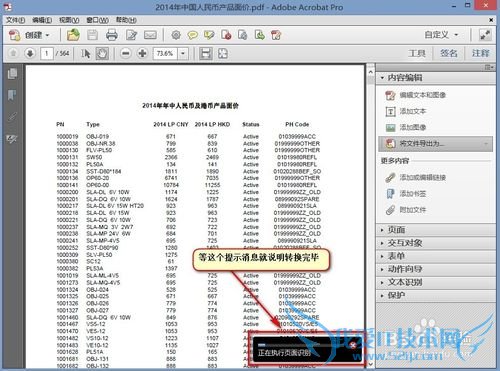Show attachments paperclip panel in sidebar
The width and height of the screenshot is (500, 371).
pyautogui.click(x=12, y=117)
